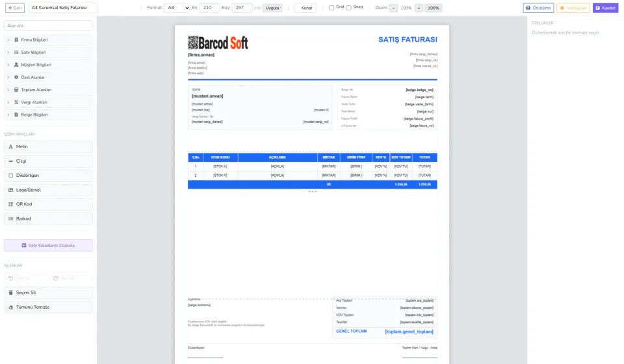Click the Uygula apply button
624x364 pixels.
click(x=272, y=8)
